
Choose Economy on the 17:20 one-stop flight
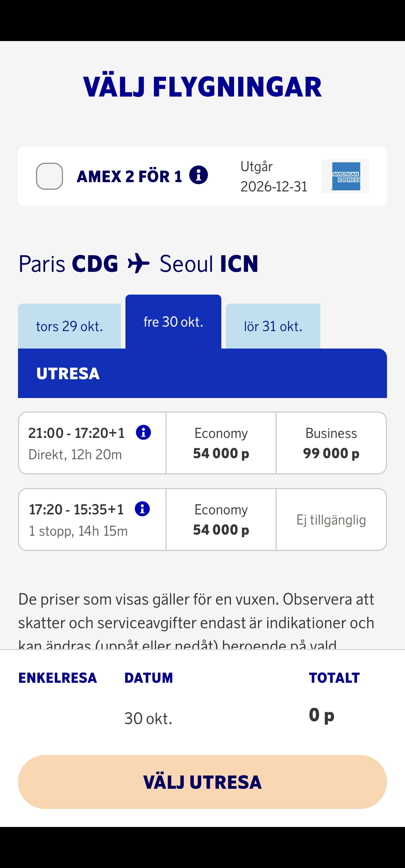[221, 519]
